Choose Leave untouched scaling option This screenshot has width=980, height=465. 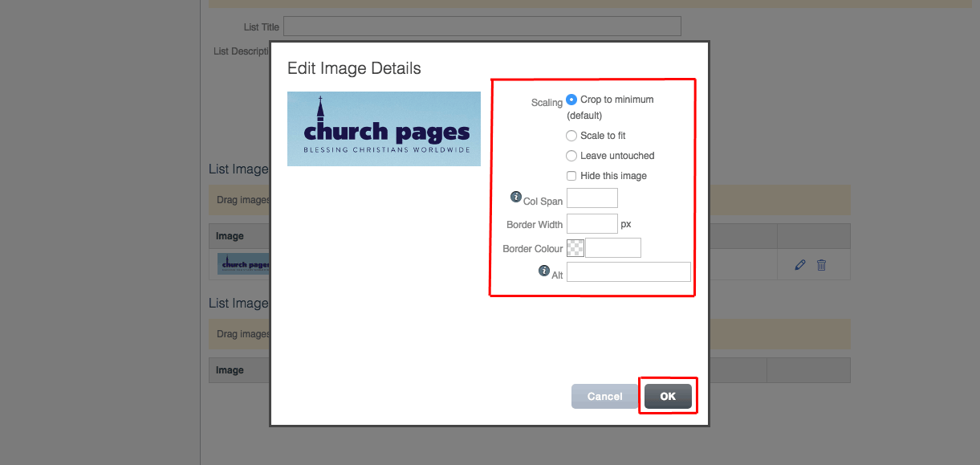[x=571, y=156]
